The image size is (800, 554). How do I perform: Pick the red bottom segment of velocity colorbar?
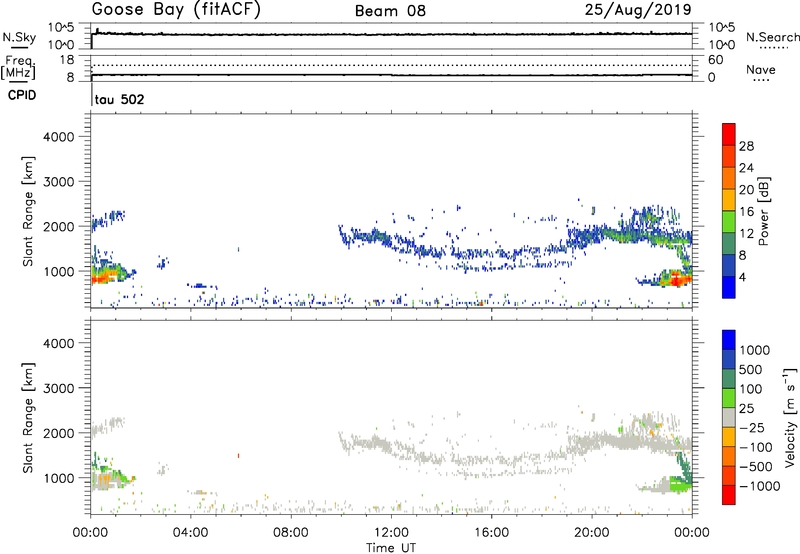pyautogui.click(x=729, y=495)
